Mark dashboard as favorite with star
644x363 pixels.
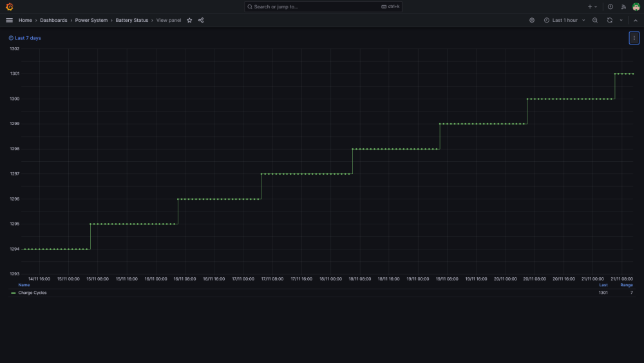189,20
